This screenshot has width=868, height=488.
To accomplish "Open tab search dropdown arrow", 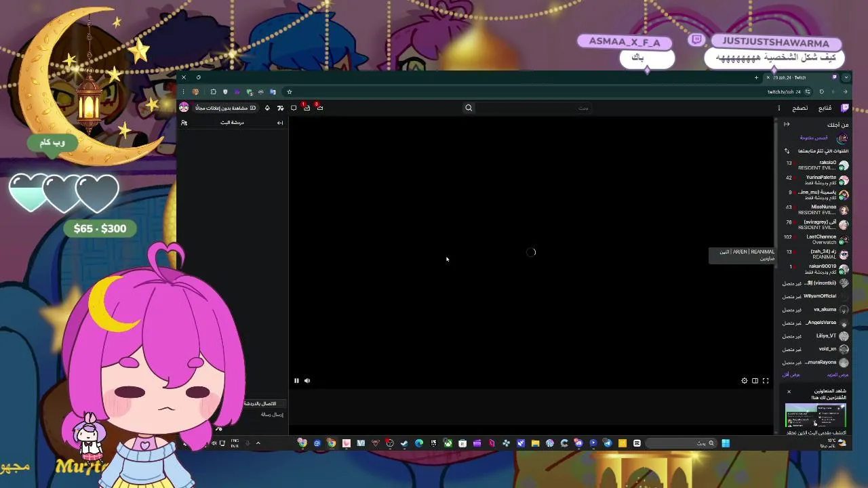I will click(846, 77).
